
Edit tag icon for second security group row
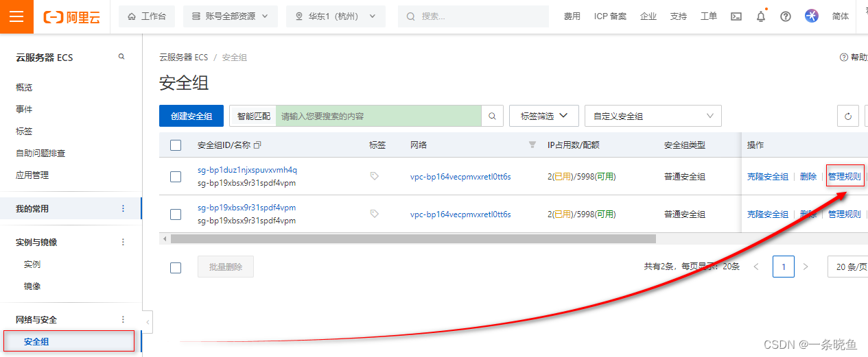pos(374,214)
